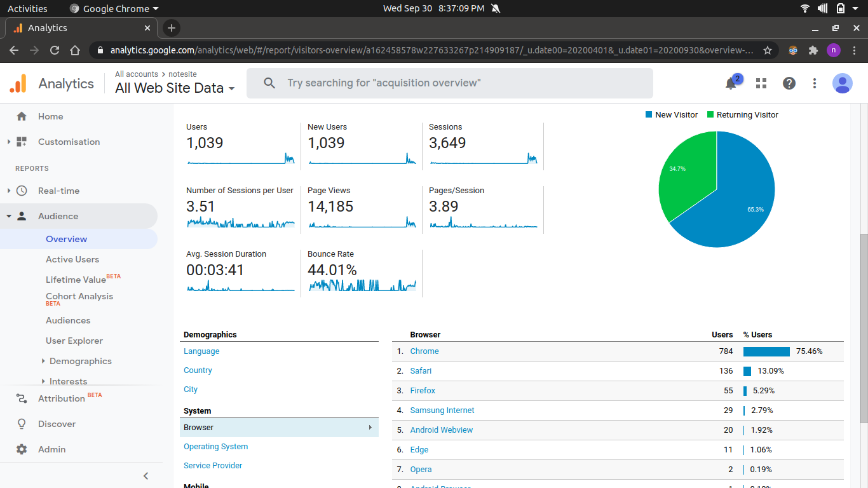Open Lifetime Value report

click(76, 280)
